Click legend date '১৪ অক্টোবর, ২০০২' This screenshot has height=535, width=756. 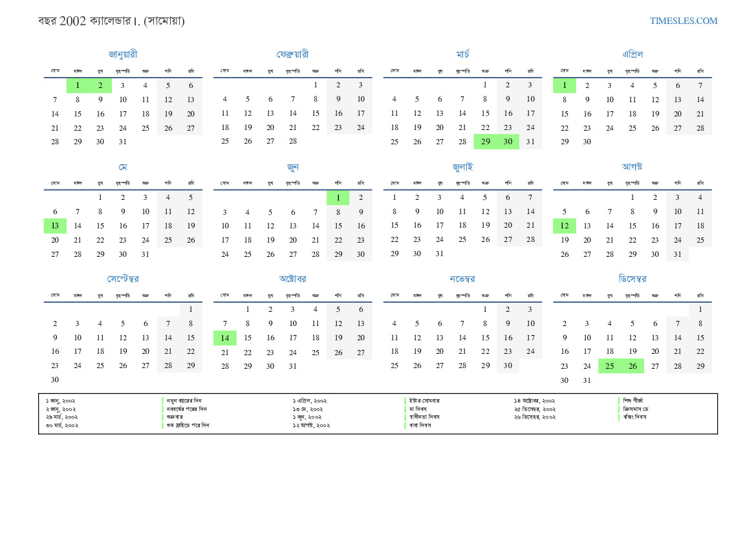click(x=534, y=401)
